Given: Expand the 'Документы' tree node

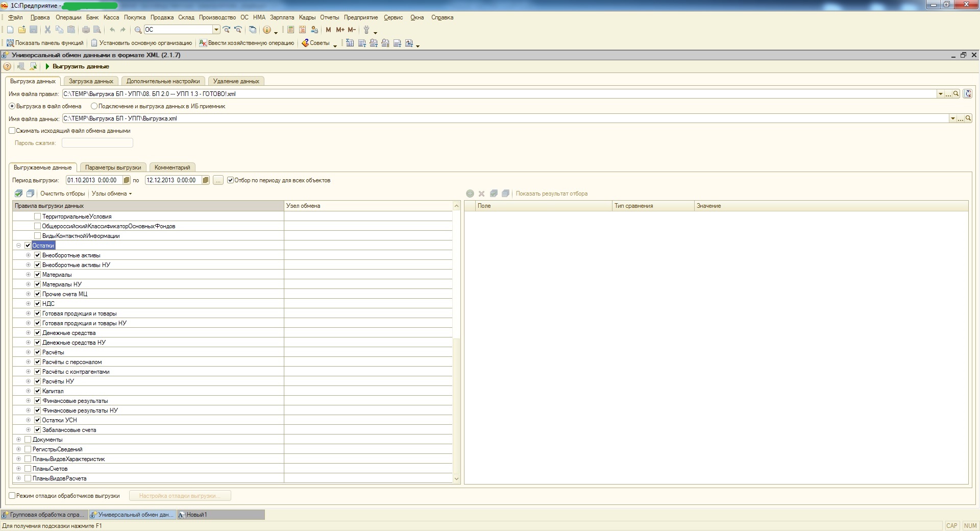Looking at the screenshot, I should 18,440.
